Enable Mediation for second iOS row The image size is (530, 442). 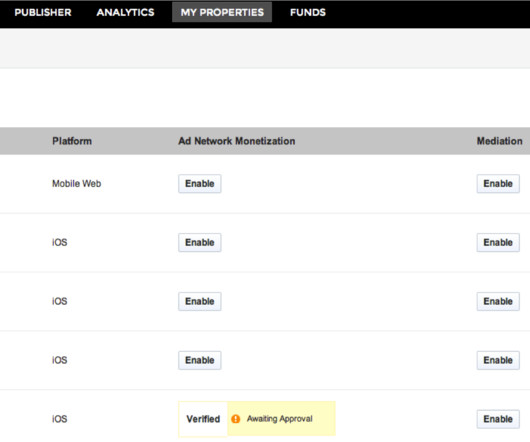coord(498,301)
